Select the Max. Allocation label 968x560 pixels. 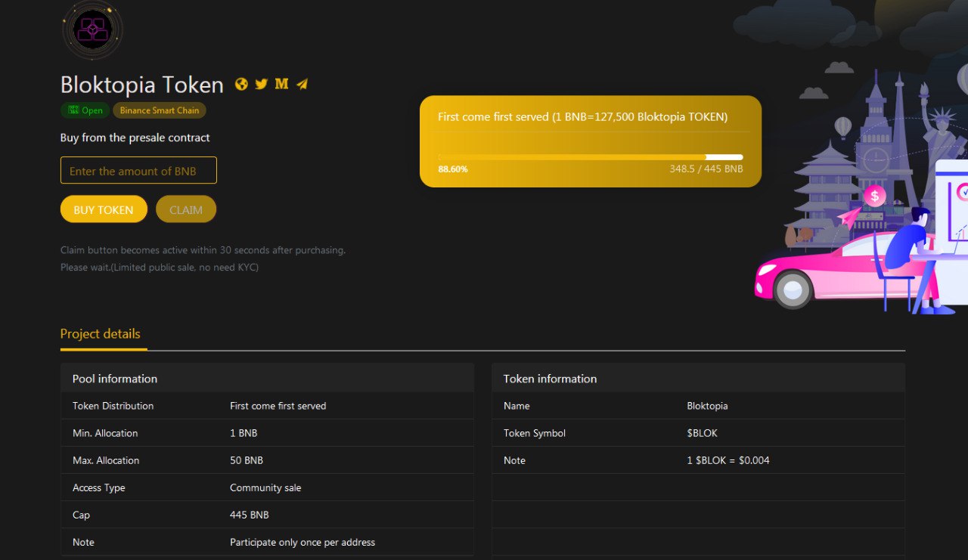[x=106, y=460]
